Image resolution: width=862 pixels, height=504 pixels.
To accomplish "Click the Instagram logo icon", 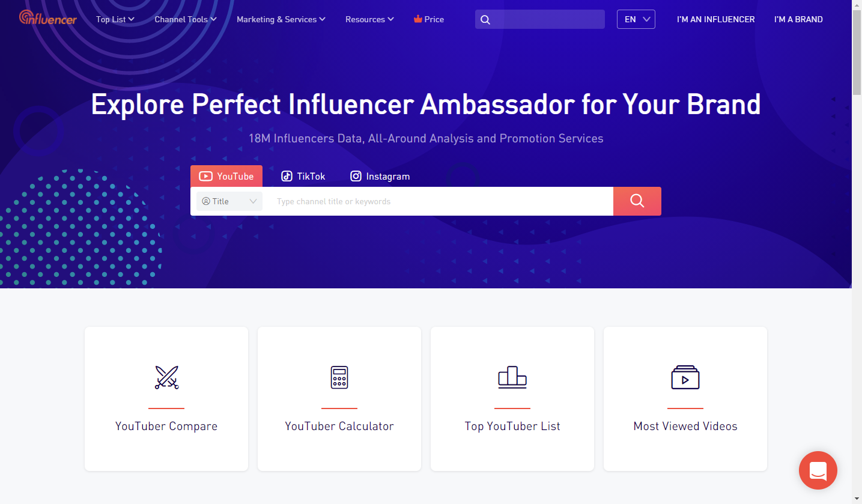I will pos(356,177).
